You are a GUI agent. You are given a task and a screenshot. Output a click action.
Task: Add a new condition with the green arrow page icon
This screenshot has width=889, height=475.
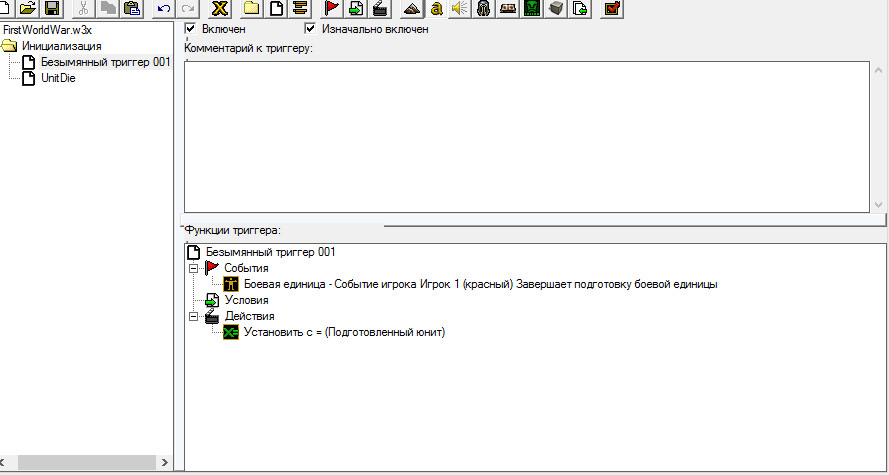pyautogui.click(x=356, y=8)
